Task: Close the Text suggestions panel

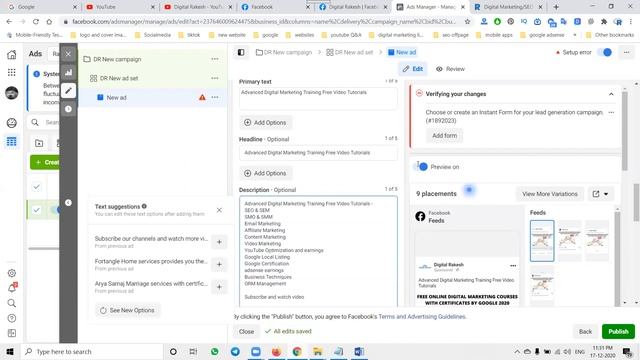Action: (219, 210)
